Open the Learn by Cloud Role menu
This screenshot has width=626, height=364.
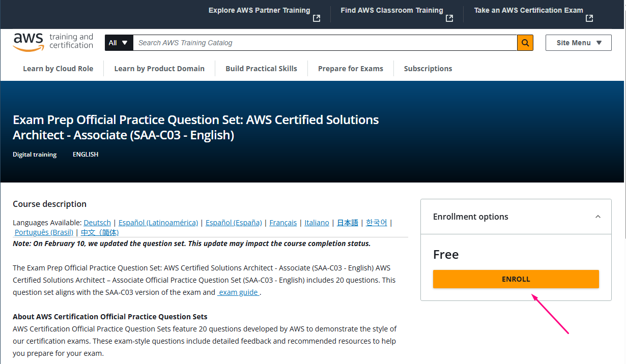(58, 69)
